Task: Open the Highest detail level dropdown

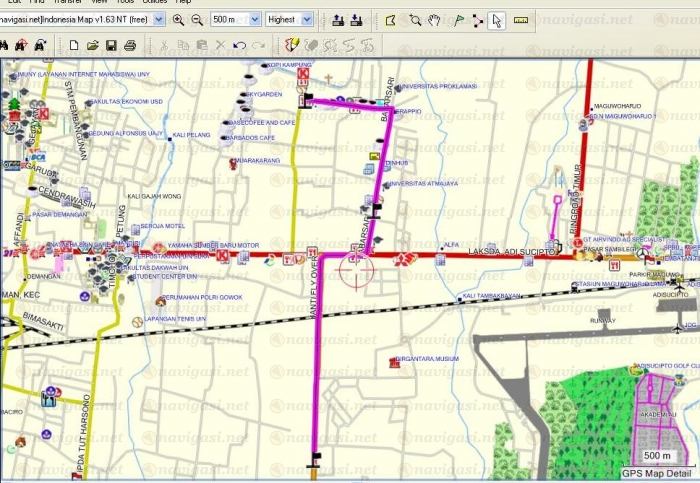Action: pos(306,19)
